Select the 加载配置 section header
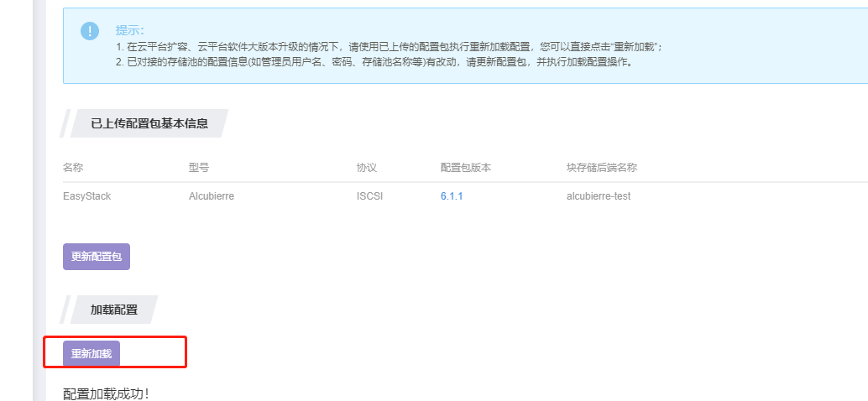The height and width of the screenshot is (401, 868). tap(113, 310)
